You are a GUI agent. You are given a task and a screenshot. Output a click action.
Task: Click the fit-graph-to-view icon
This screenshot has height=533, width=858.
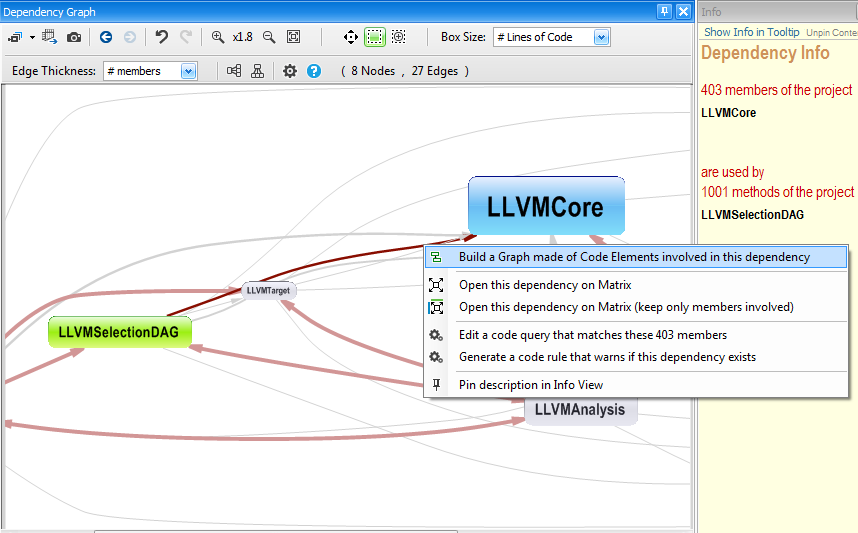[x=294, y=37]
